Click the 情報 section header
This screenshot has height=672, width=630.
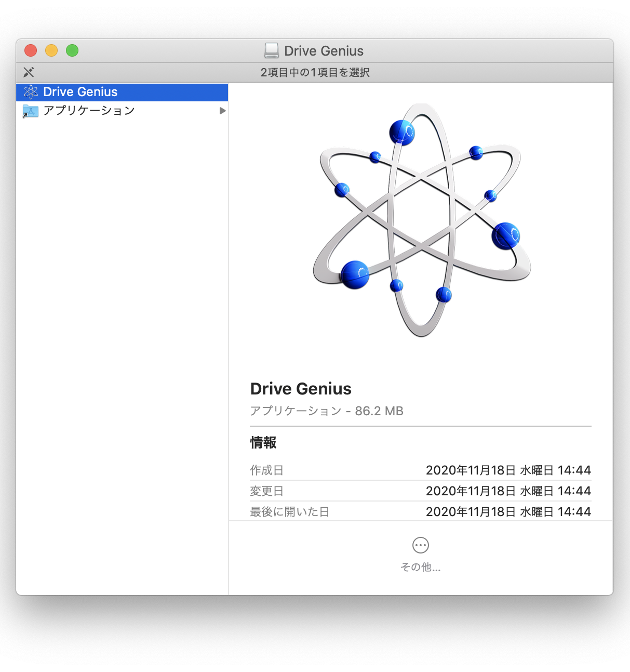[x=263, y=442]
